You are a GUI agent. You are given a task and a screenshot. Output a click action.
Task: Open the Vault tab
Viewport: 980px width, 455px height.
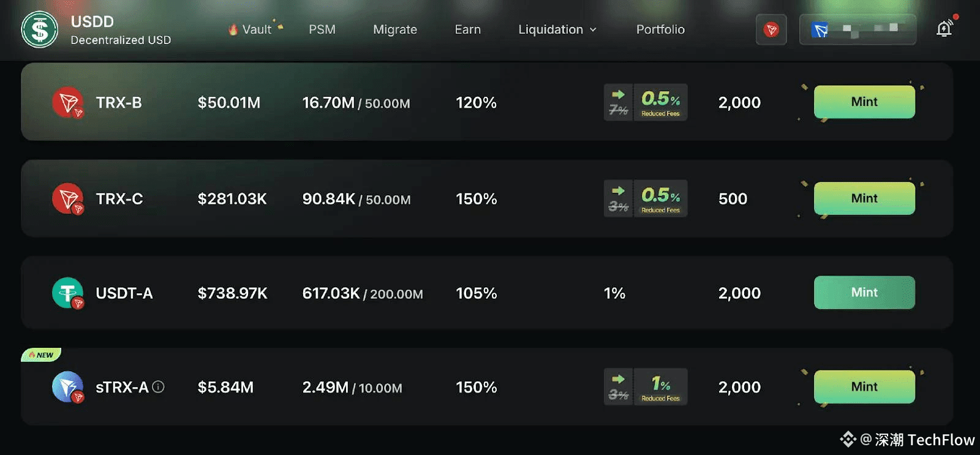(x=256, y=29)
